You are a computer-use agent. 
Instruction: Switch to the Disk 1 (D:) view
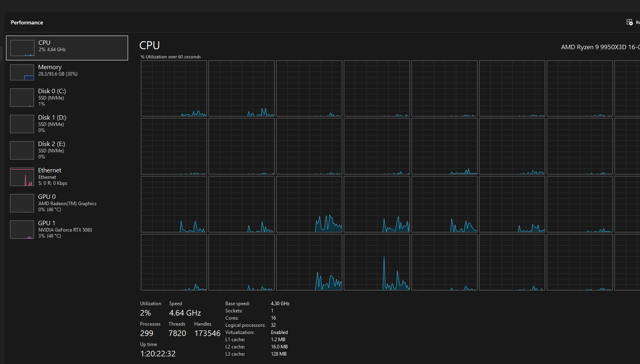coord(67,124)
